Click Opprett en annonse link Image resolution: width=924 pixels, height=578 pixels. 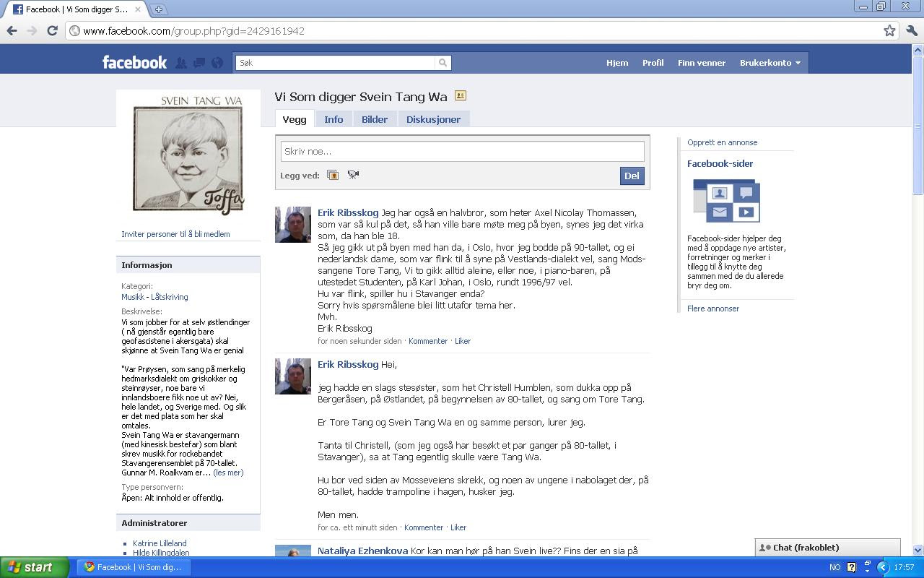(x=722, y=143)
